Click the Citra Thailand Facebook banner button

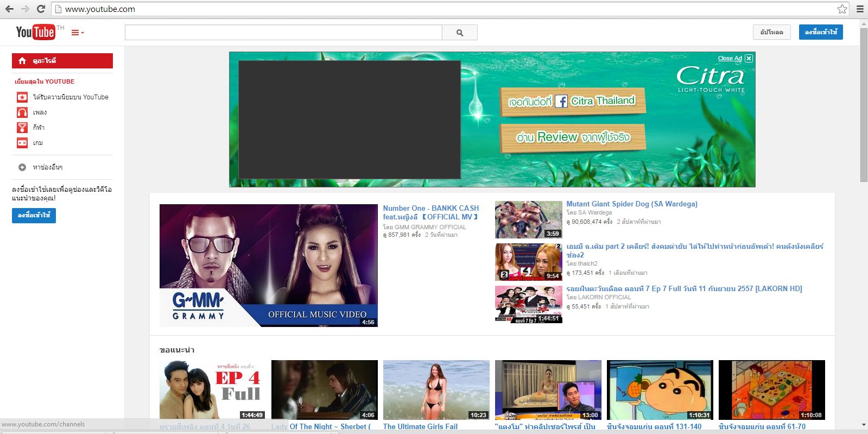click(572, 101)
